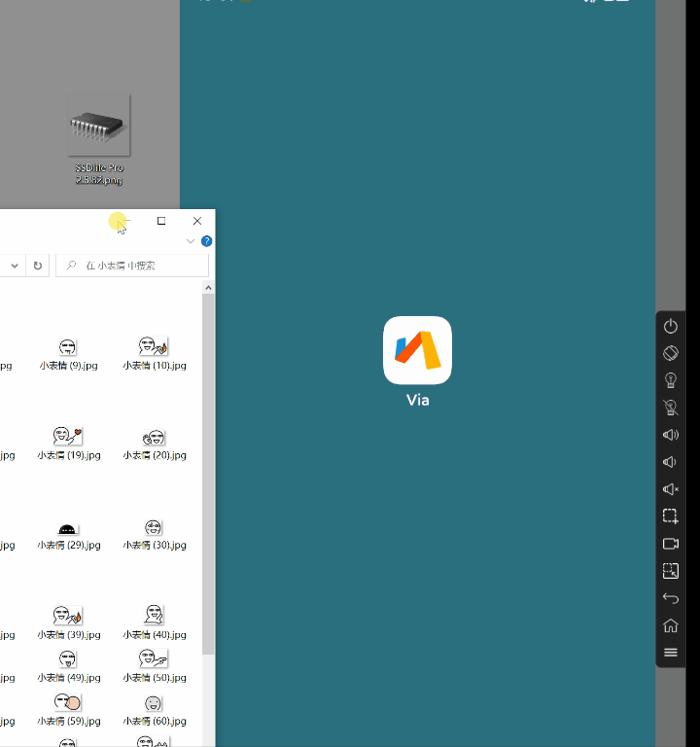Expand the Explorer ribbon chevron
The image size is (700, 747).
click(x=191, y=241)
